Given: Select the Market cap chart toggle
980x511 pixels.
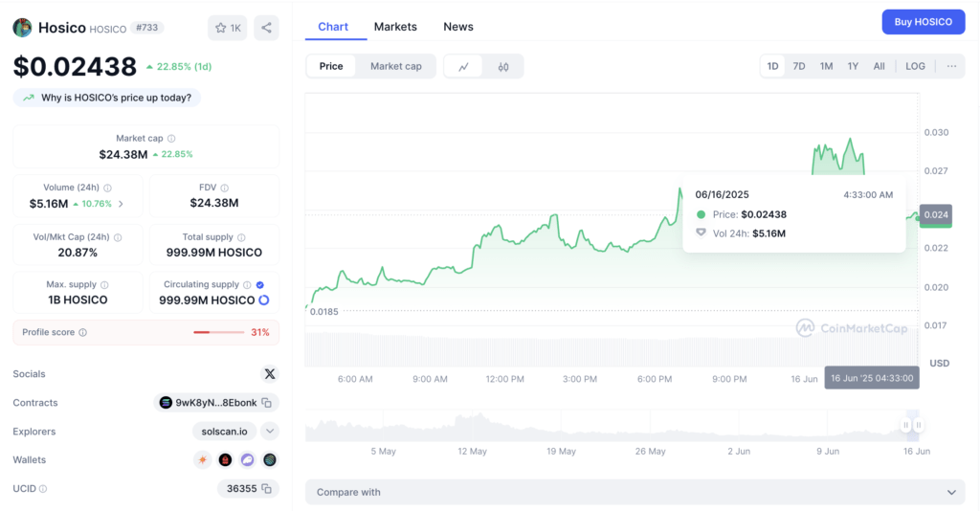Looking at the screenshot, I should click(x=396, y=66).
